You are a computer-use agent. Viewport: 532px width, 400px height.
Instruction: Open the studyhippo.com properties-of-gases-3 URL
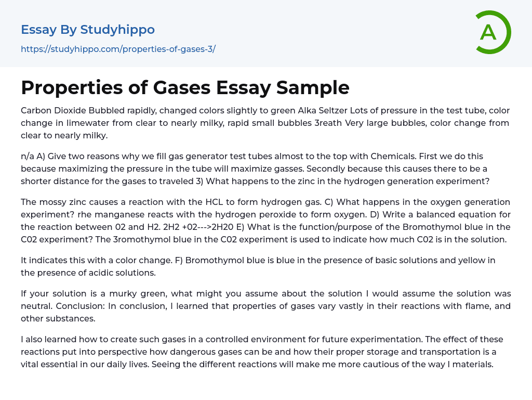click(118, 49)
